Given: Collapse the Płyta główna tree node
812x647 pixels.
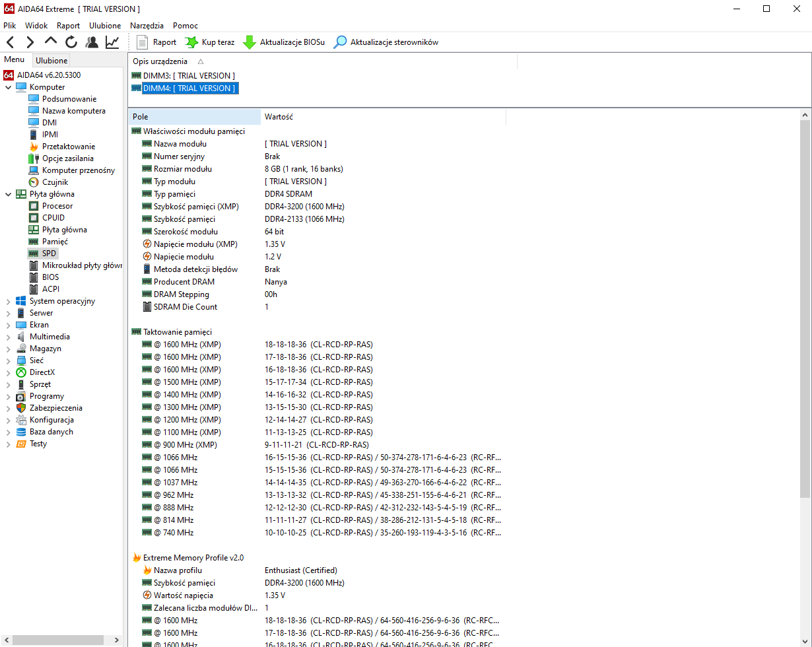Looking at the screenshot, I should 8,194.
